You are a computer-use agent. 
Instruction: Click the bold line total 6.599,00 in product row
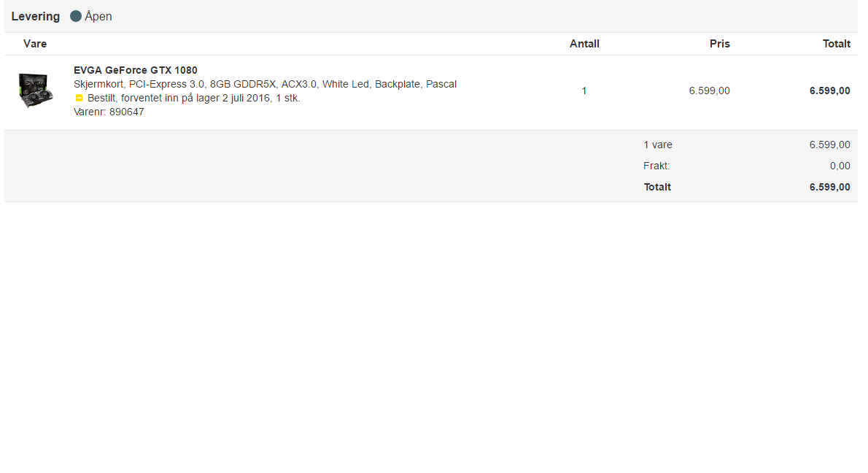click(x=830, y=91)
